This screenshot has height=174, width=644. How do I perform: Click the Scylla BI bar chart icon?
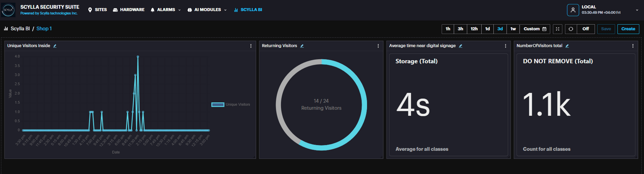pyautogui.click(x=236, y=10)
